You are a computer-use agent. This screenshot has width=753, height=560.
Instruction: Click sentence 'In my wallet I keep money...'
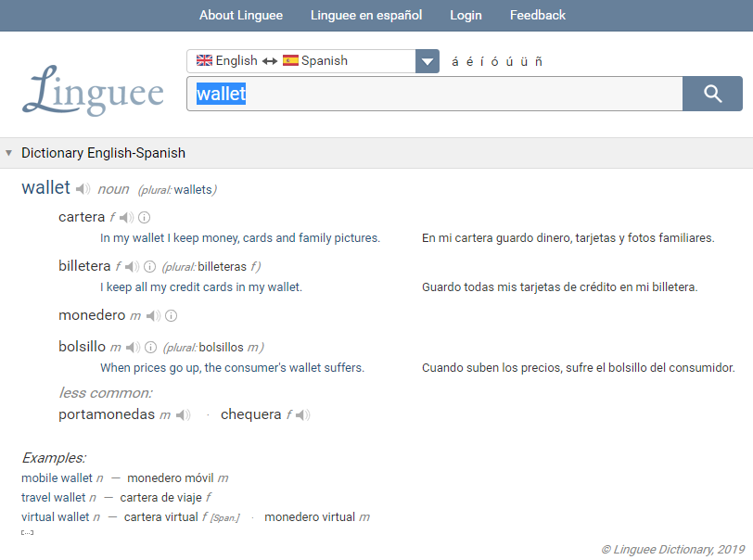click(240, 238)
